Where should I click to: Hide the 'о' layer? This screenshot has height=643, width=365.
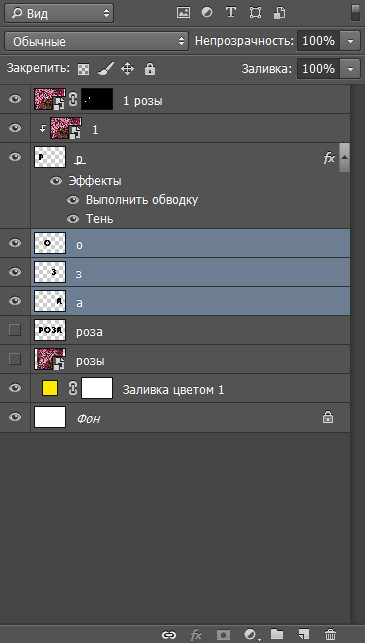(15, 243)
